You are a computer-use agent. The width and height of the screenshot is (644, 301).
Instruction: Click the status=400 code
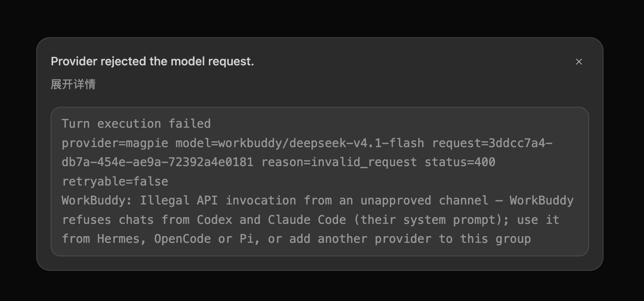460,163
